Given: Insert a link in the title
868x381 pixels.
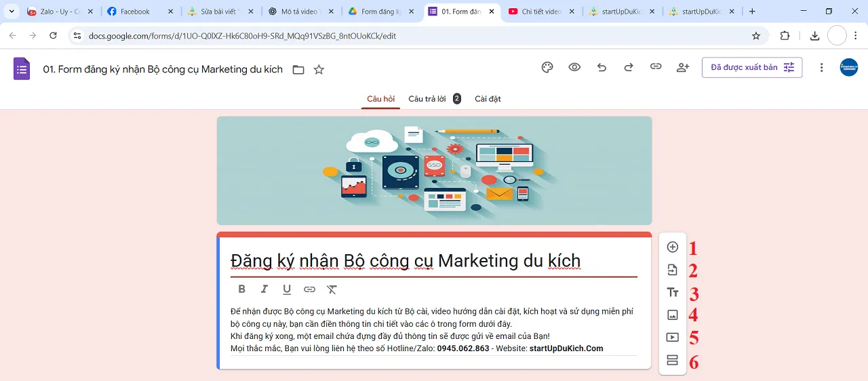Looking at the screenshot, I should point(309,289).
